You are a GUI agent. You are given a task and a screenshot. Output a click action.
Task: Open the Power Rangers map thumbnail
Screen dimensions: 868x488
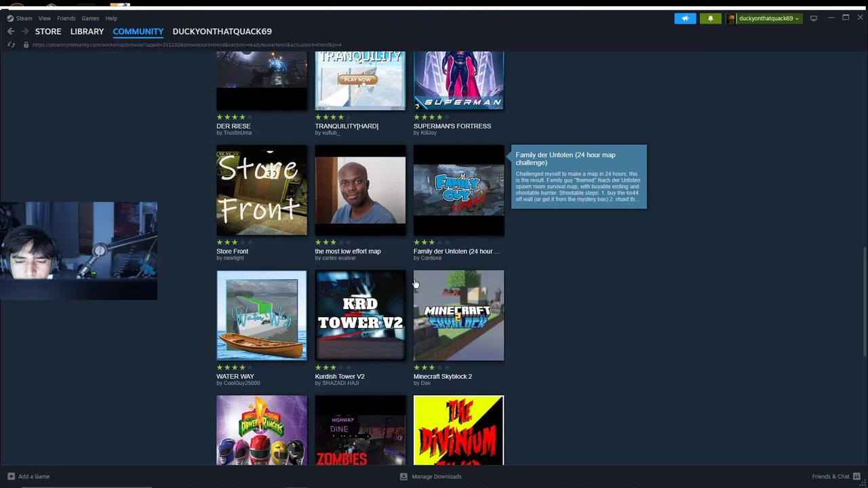[x=262, y=430]
